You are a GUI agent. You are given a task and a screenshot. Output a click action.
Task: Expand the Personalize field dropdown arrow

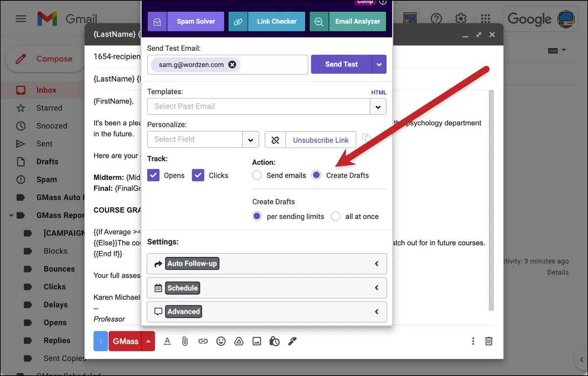pyautogui.click(x=250, y=140)
